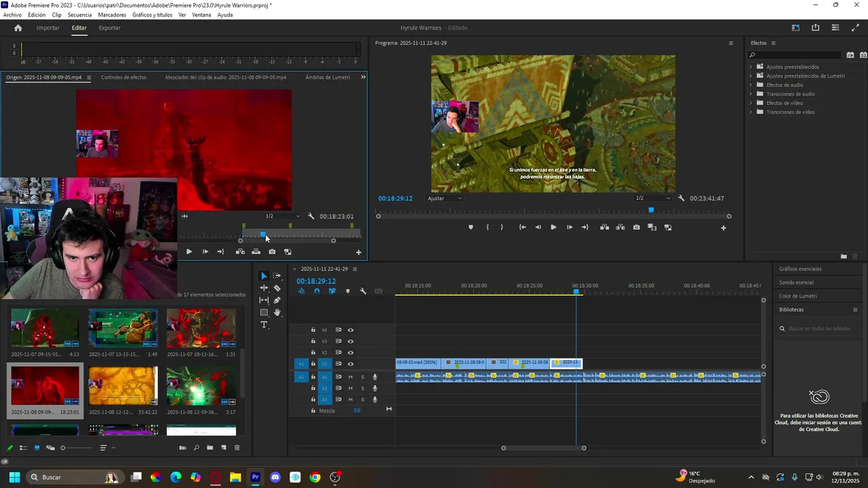Select the Razor tool
Viewport: 868px width, 488px height.
(277, 288)
